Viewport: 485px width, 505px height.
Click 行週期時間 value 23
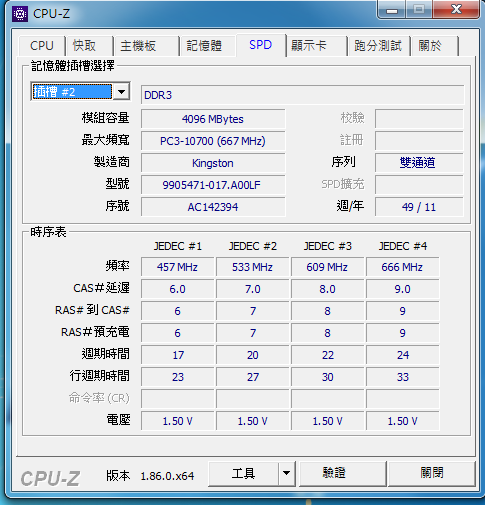[178, 377]
